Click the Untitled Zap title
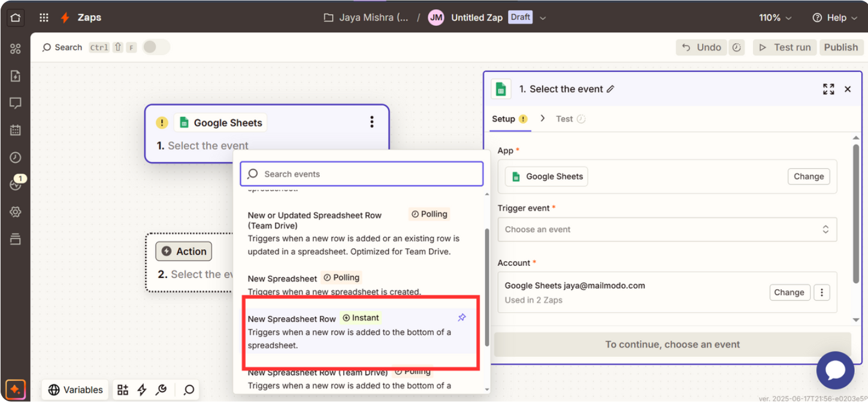 (x=477, y=17)
